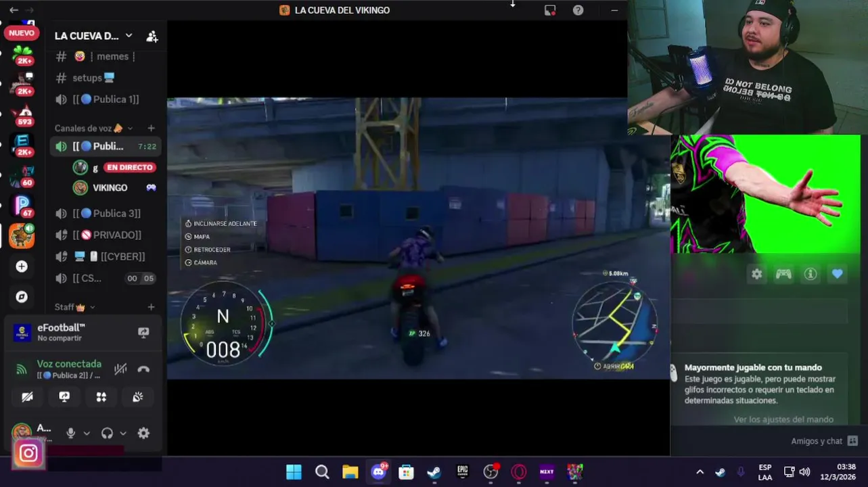Click the eFootball activity name

click(61, 327)
